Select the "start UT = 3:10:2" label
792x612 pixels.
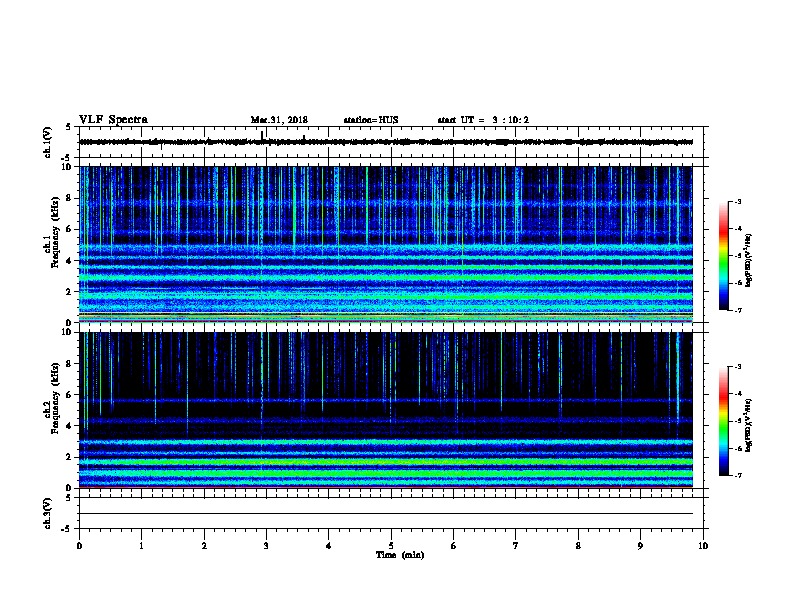(x=483, y=120)
